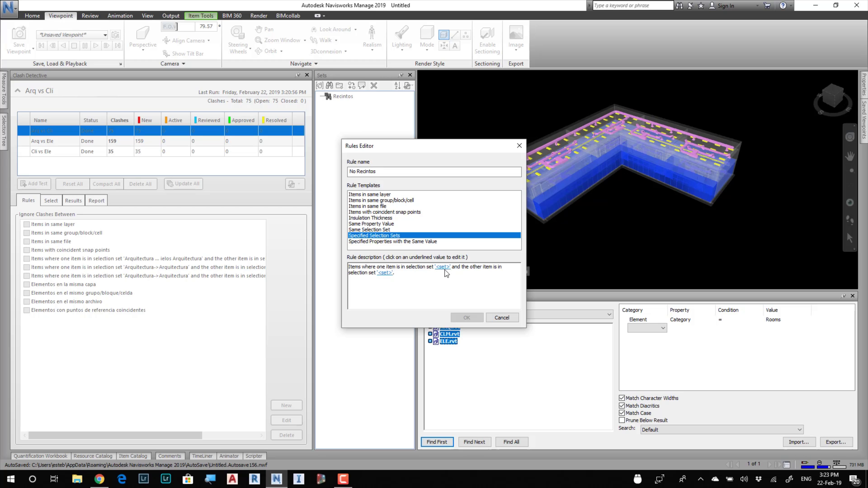Open the Unsaved Viewpoint dropdown list
Image resolution: width=868 pixels, height=488 pixels.
coord(105,35)
